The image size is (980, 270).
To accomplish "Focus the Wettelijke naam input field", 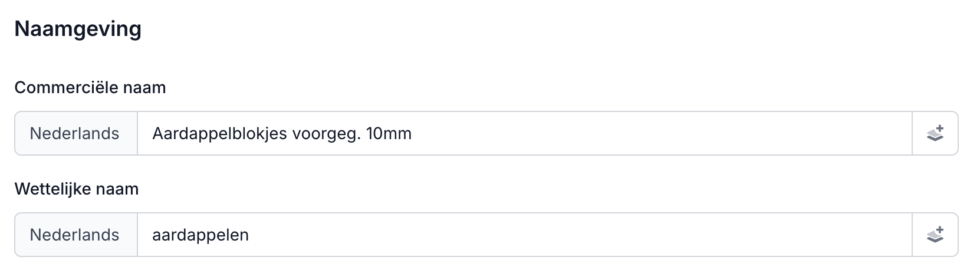I will 525,235.
